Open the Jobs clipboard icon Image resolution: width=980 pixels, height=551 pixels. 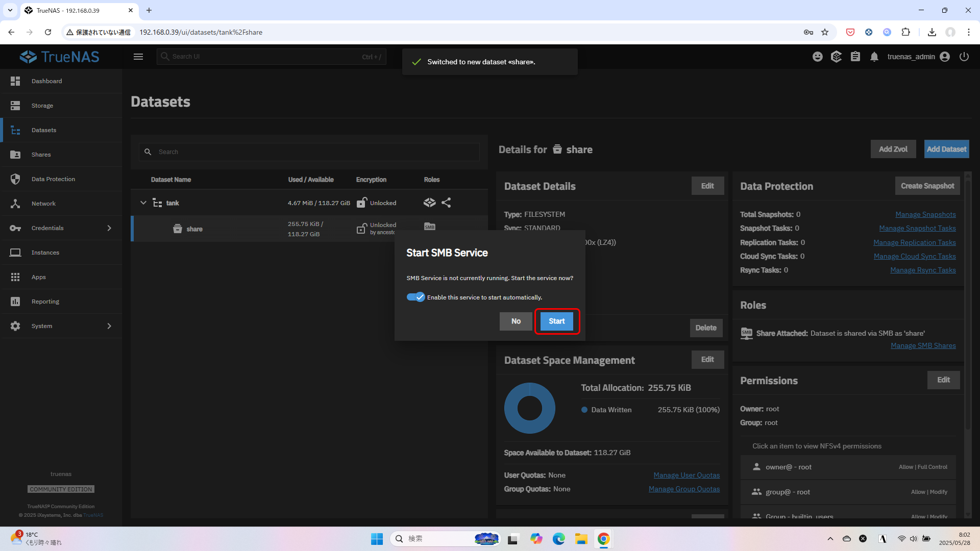(855, 57)
